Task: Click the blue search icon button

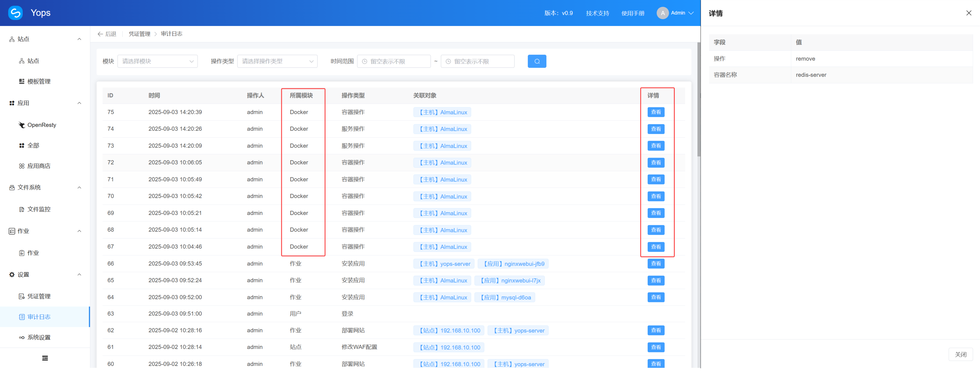Action: click(x=537, y=61)
